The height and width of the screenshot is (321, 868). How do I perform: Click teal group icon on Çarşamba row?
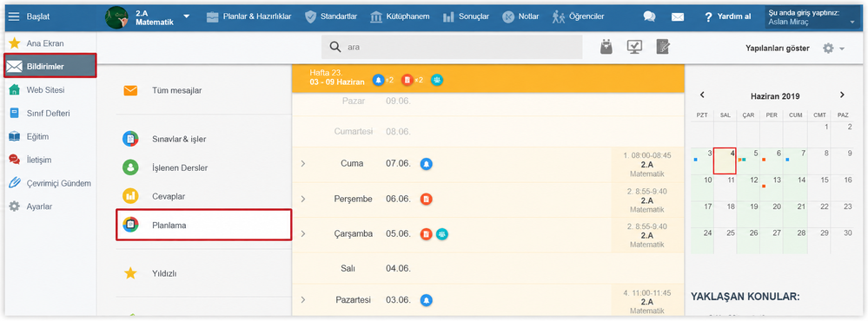pyautogui.click(x=442, y=234)
